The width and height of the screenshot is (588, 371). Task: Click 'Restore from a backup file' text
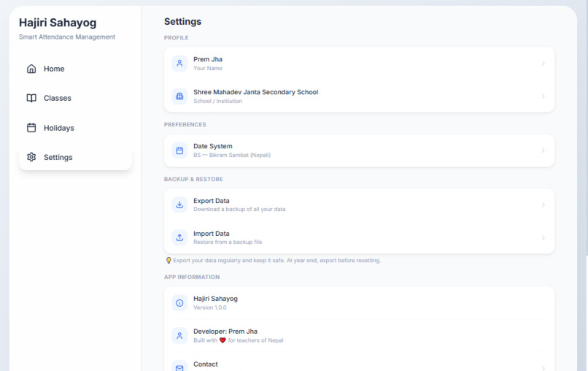[x=228, y=242]
